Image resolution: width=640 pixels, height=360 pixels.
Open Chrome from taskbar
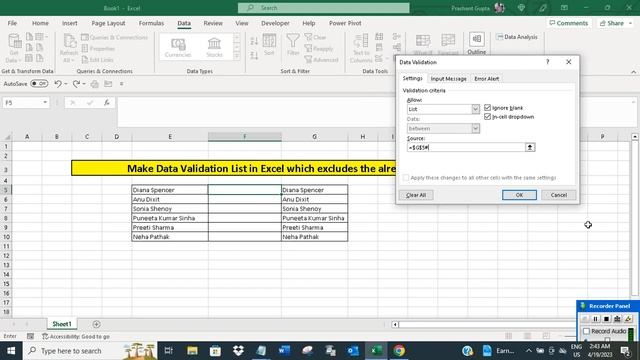tap(399, 351)
